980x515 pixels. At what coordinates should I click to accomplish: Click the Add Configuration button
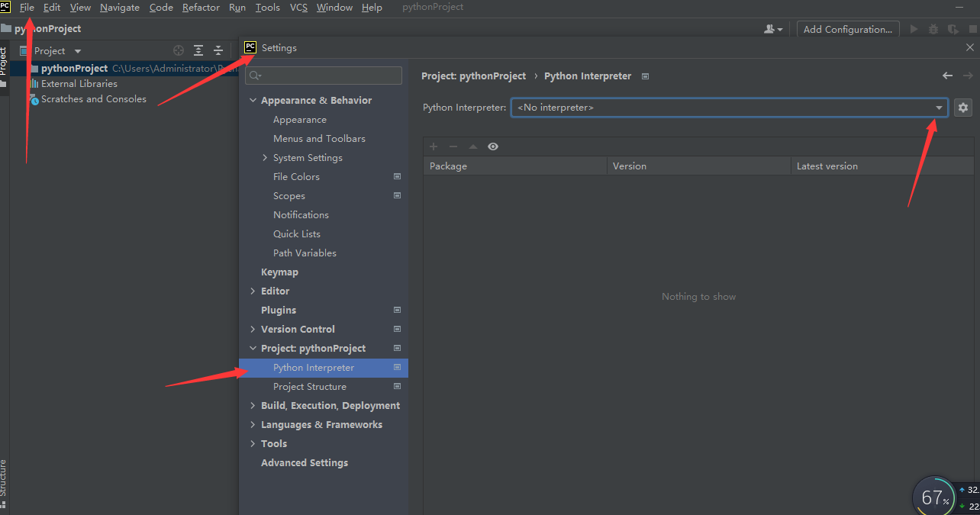[847, 29]
